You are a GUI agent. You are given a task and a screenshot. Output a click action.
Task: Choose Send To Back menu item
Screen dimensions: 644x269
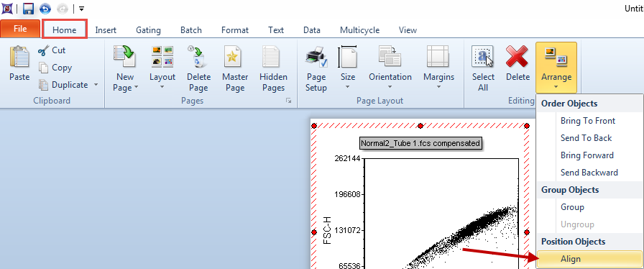590,138
